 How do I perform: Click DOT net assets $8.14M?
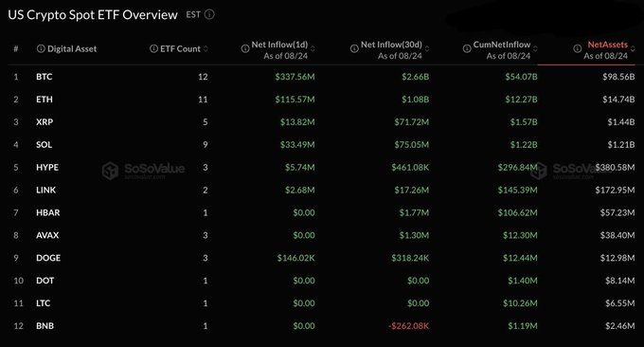[619, 281]
